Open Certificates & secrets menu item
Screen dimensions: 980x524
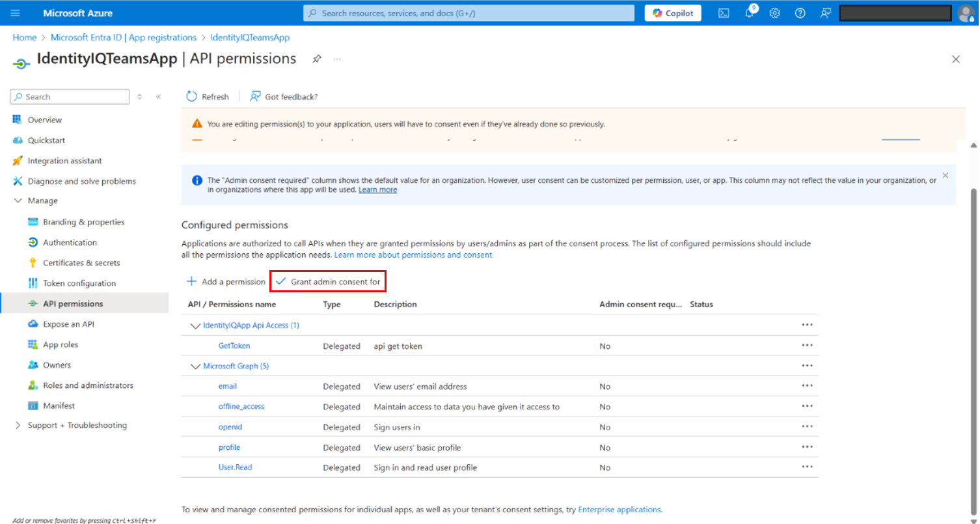(81, 263)
